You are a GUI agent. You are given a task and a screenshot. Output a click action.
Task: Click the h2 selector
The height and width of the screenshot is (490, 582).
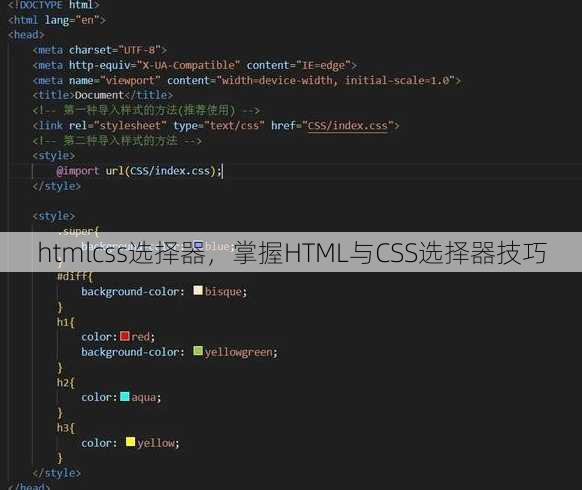pos(63,382)
